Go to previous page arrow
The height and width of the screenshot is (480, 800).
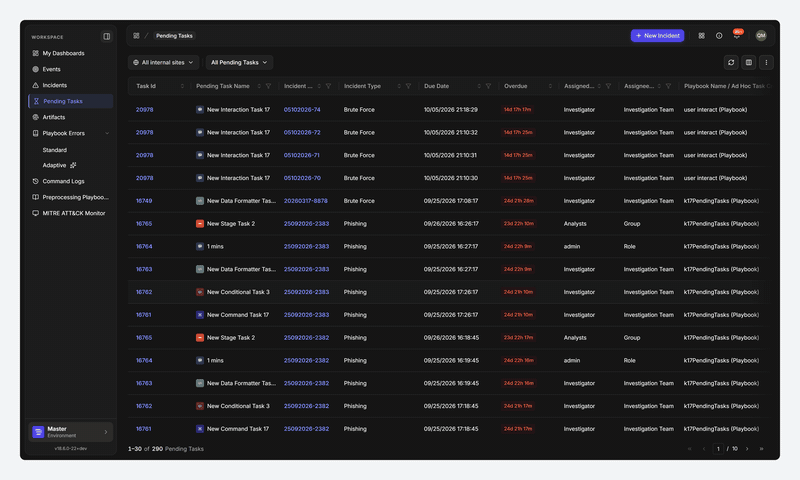tap(704, 449)
